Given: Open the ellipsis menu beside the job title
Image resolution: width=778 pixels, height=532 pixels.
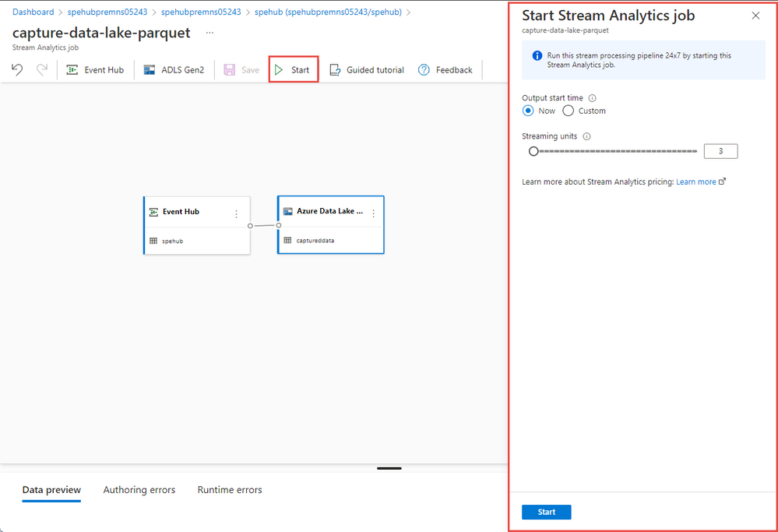Looking at the screenshot, I should tap(210, 33).
